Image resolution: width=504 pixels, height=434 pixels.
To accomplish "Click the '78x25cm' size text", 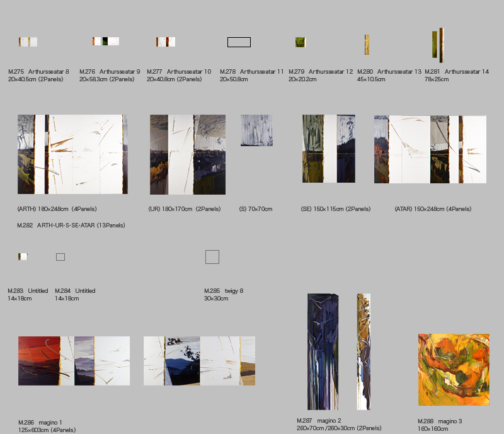I will pos(437,79).
